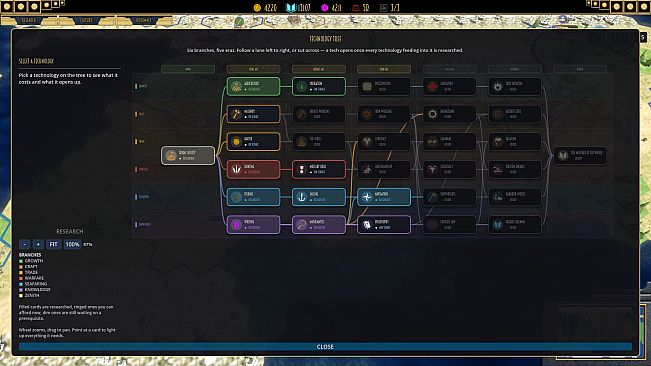Viewport: 651px width, 366px height.
Task: Select the purple-outlined Philosophy card
Action: [384, 224]
